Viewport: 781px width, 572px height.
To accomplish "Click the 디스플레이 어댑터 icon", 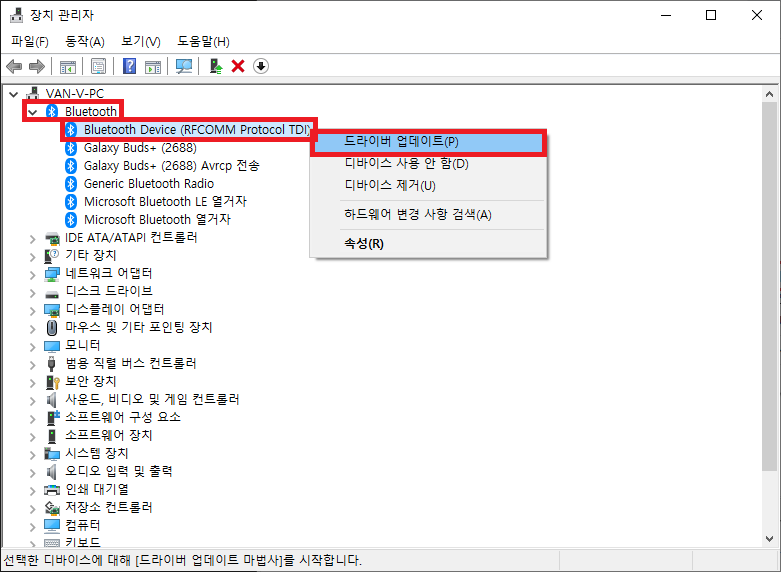I will point(52,310).
